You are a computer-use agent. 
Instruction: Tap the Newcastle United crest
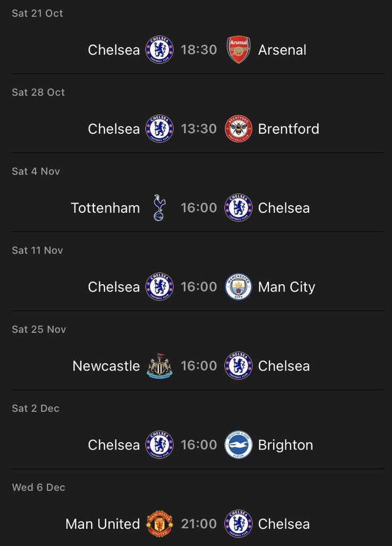pyautogui.click(x=160, y=366)
